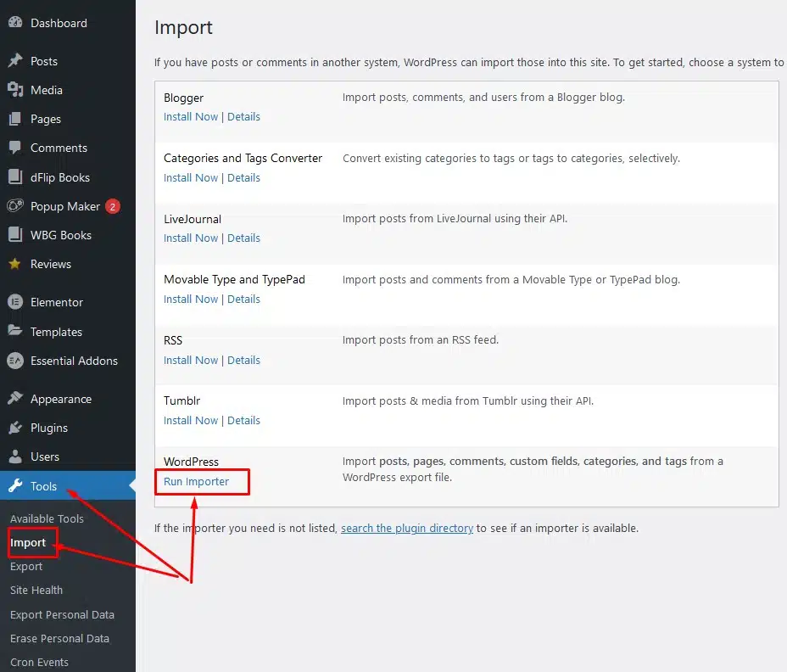Install the LiveJournal importer now
This screenshot has height=672, width=787.
click(x=191, y=238)
